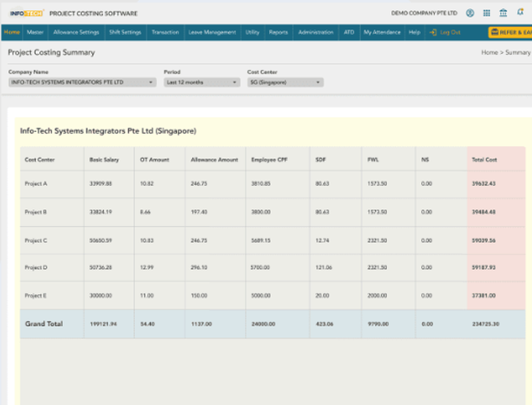This screenshot has height=405, width=532.
Task: Open the ATD menu
Action: [x=349, y=32]
